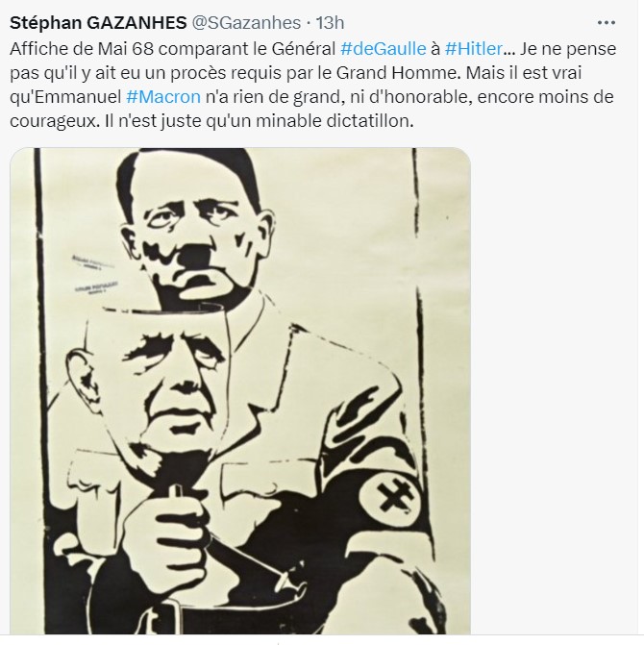Click the word 'qu'Emmanuel' before the Macron hashtag
This screenshot has height=645, width=644.
65,97
